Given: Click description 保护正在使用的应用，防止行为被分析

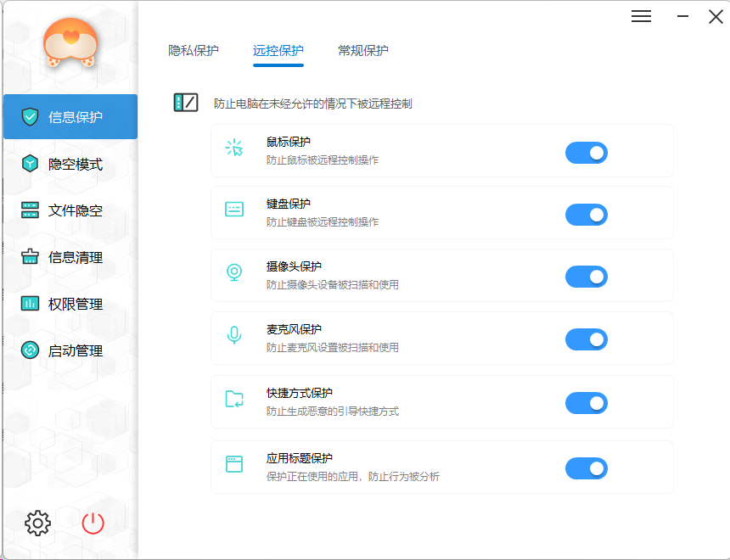Looking at the screenshot, I should 353,476.
